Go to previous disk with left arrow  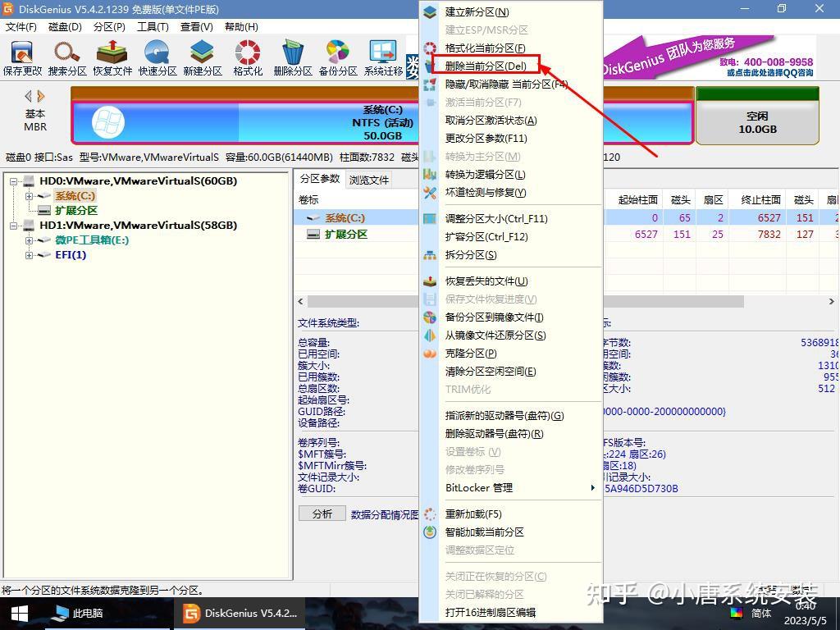(29, 97)
